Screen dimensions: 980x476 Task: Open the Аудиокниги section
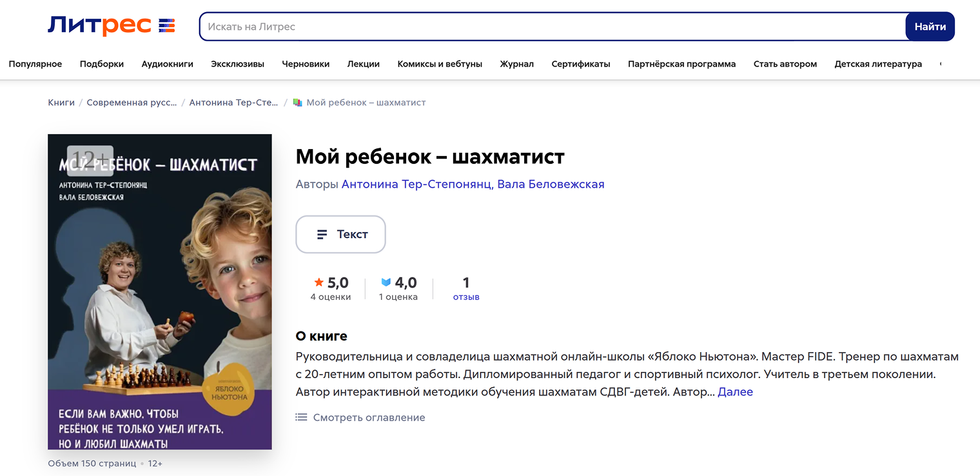[168, 64]
